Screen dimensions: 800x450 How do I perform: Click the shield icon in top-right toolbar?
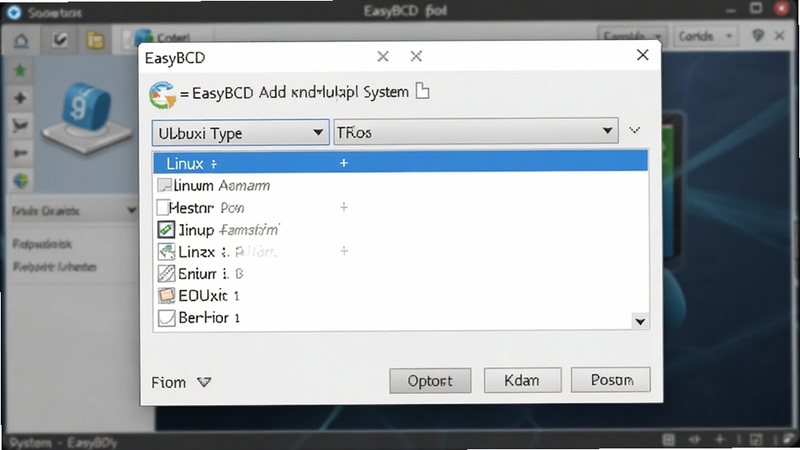pos(758,35)
